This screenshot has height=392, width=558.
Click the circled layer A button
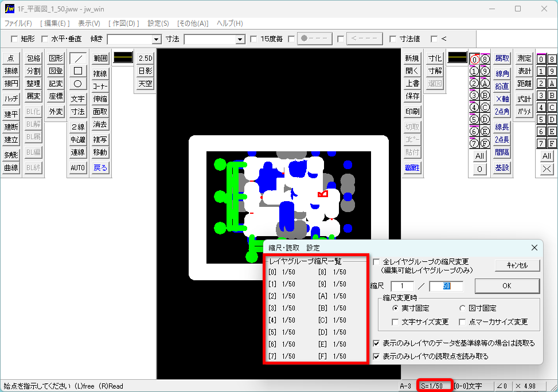485,83
